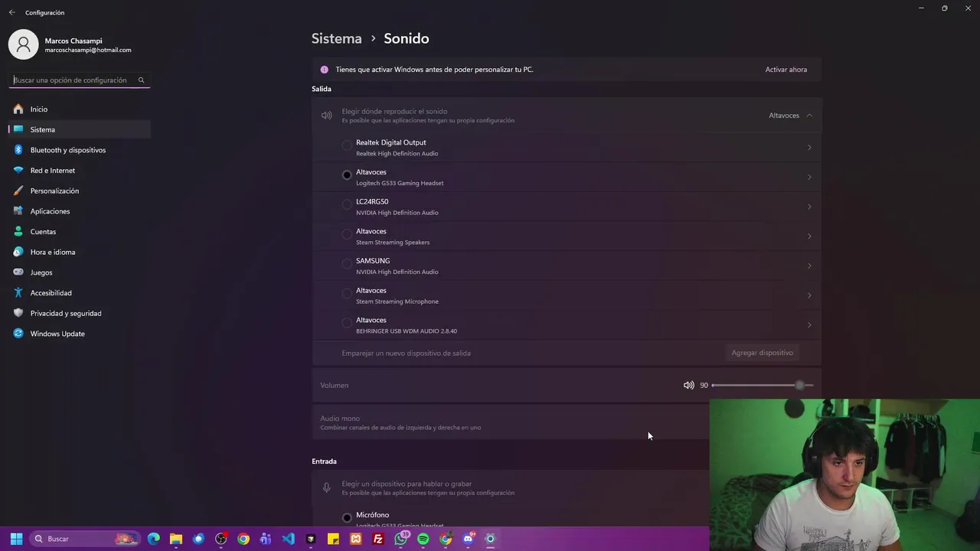Screen dimensions: 980x551
Task: Select SAMSUNG output radio button
Action: pos(347,264)
